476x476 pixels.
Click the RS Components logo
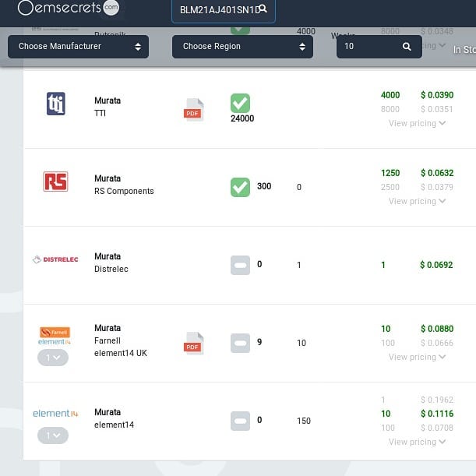(55, 182)
